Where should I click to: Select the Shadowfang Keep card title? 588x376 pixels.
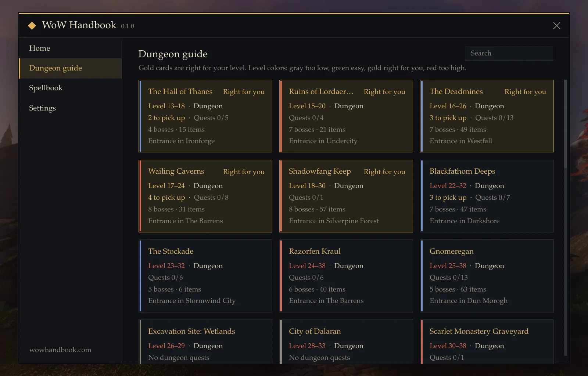320,171
